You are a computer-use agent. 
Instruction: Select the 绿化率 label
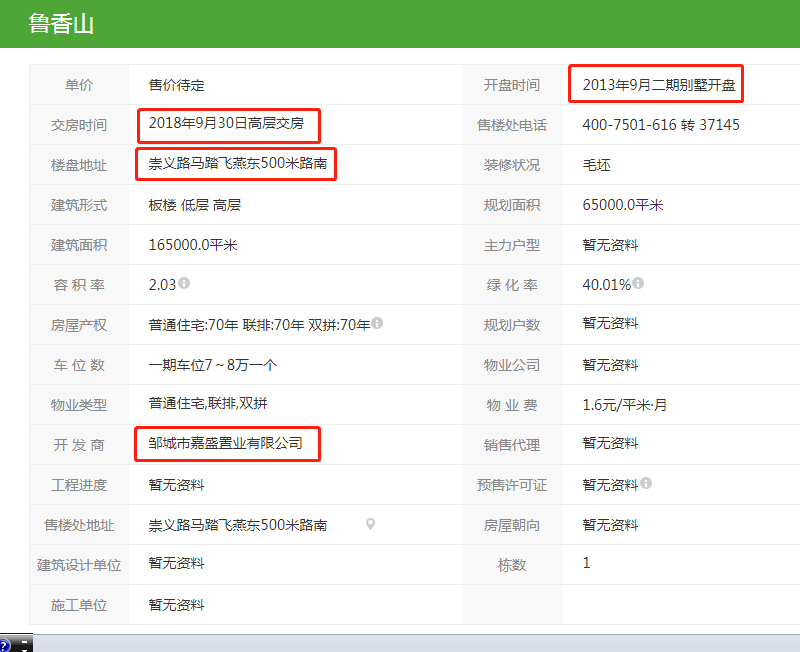pyautogui.click(x=512, y=285)
